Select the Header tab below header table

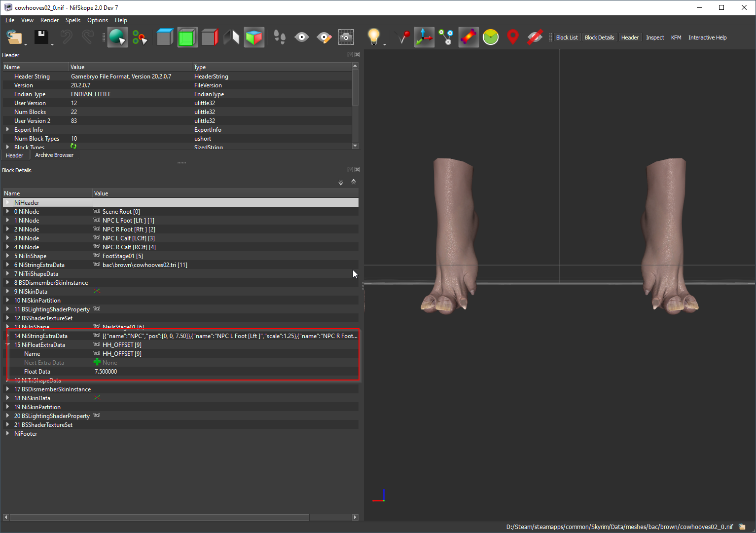click(15, 155)
